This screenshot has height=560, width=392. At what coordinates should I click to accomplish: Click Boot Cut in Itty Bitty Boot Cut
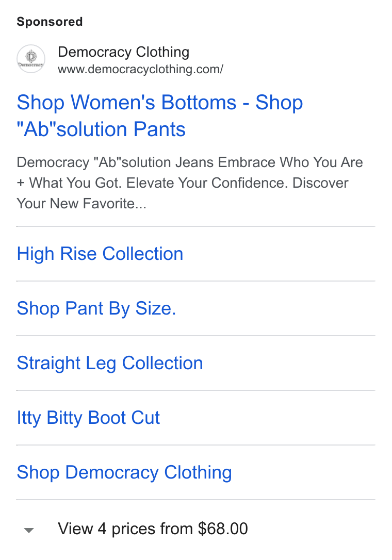tap(124, 418)
